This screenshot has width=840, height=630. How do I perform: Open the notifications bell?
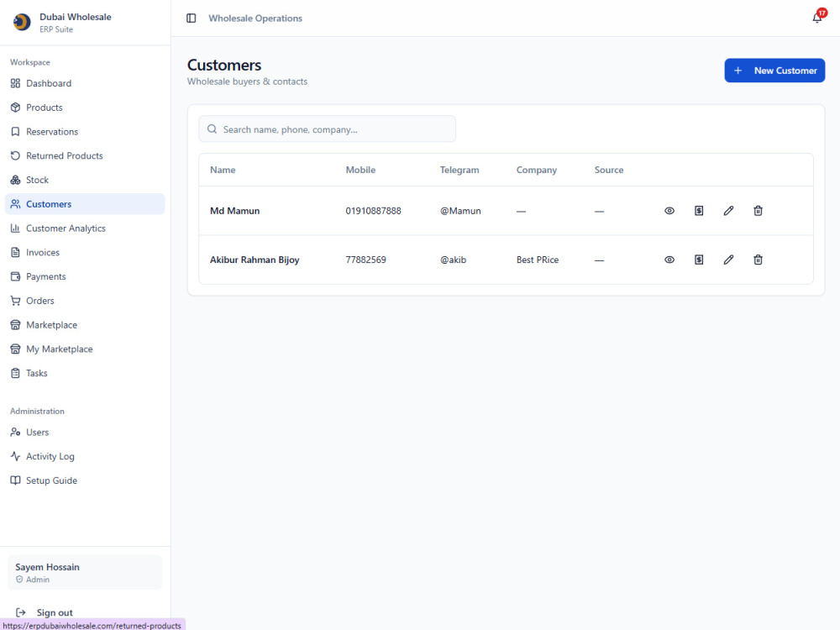click(816, 18)
